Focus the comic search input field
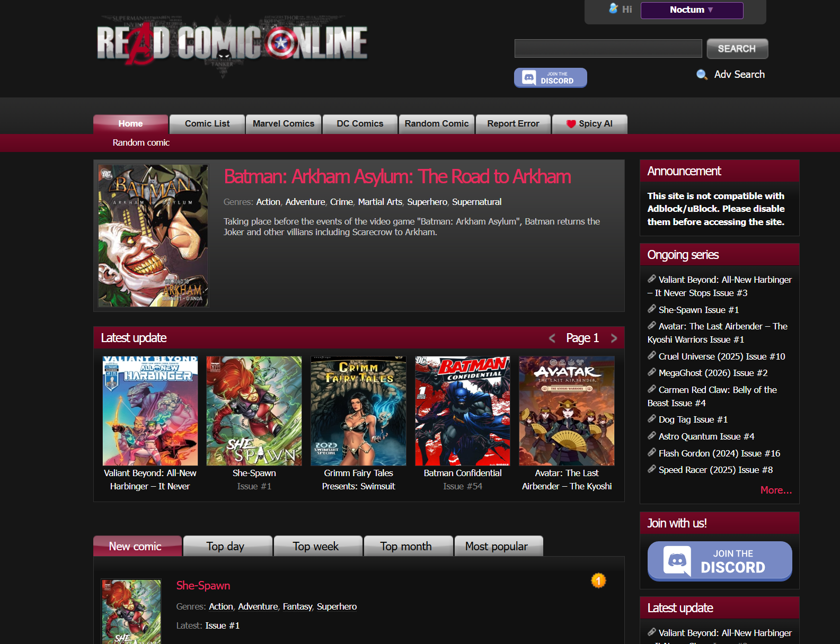This screenshot has width=840, height=644. click(608, 49)
